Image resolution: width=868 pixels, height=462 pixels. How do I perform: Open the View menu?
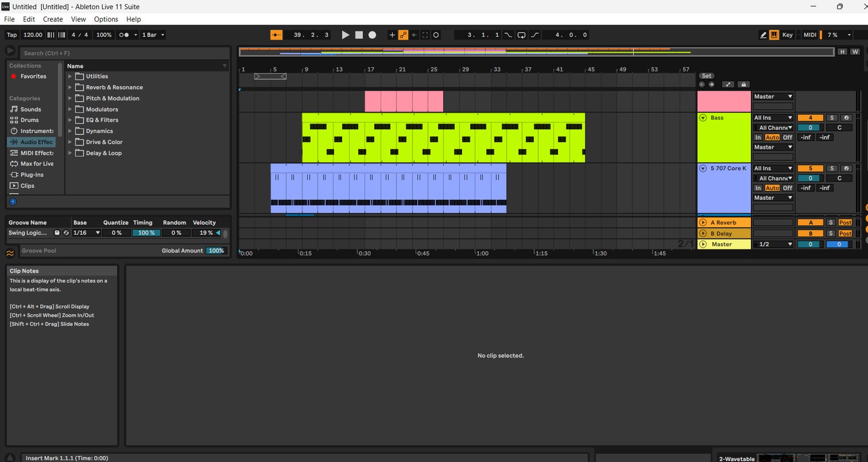pos(78,19)
